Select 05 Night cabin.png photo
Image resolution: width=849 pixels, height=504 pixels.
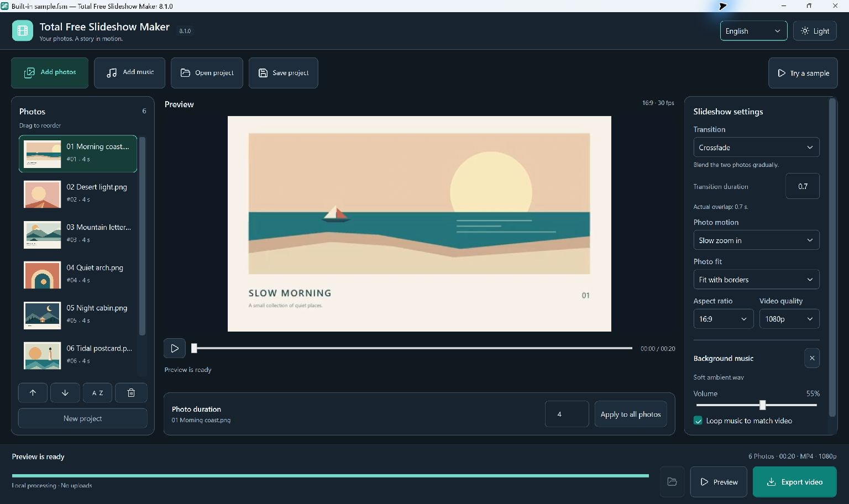coord(78,314)
